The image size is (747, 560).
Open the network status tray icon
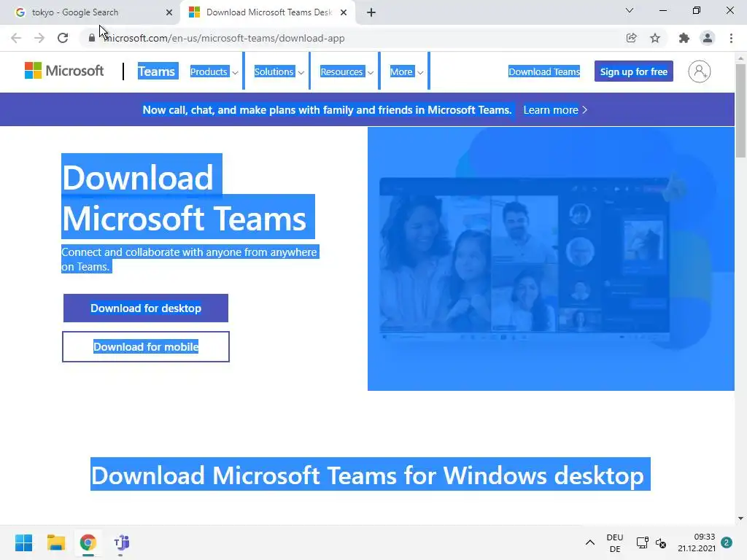(x=642, y=542)
